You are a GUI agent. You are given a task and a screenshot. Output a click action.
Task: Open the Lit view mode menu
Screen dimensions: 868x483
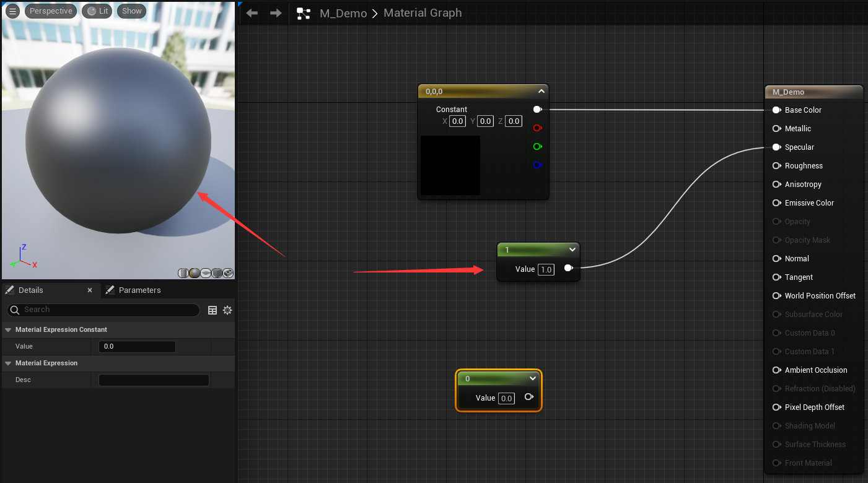[97, 11]
